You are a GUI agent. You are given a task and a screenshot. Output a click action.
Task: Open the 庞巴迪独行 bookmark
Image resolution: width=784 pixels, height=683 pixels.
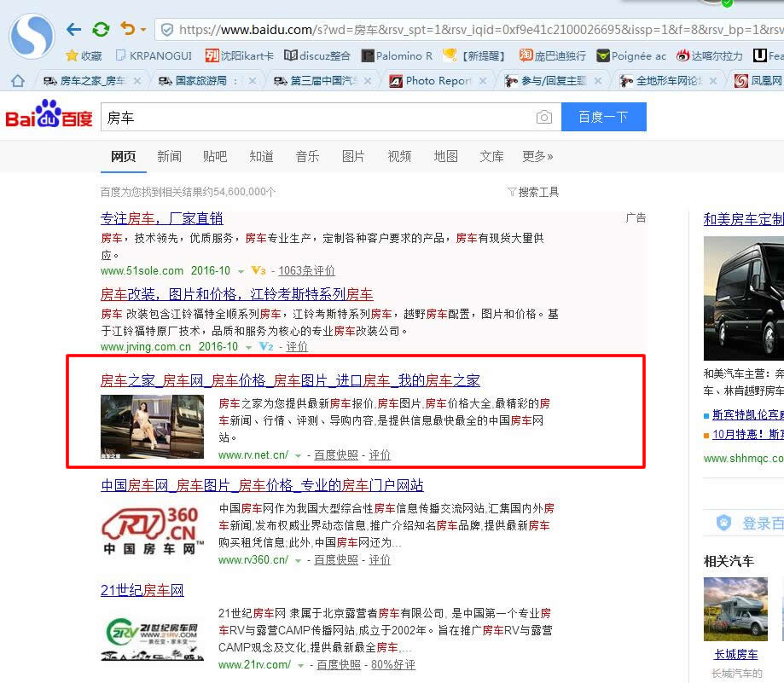point(552,55)
